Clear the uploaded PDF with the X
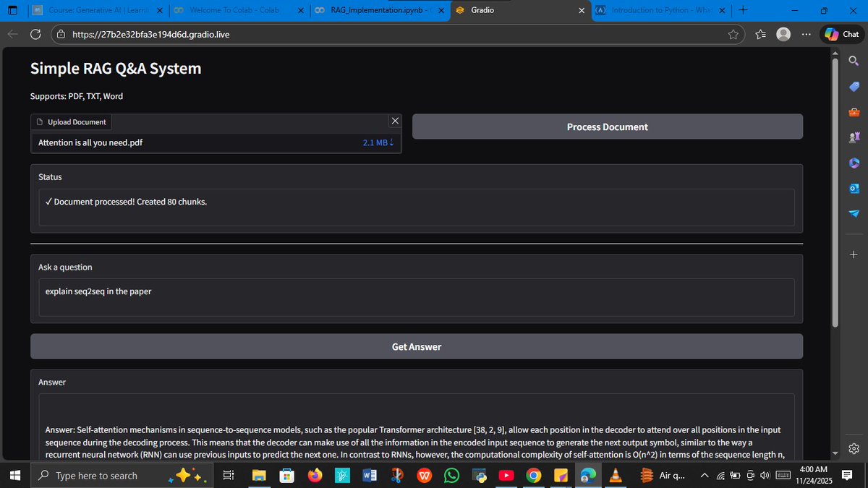Screen dimensions: 868x488 395,120
